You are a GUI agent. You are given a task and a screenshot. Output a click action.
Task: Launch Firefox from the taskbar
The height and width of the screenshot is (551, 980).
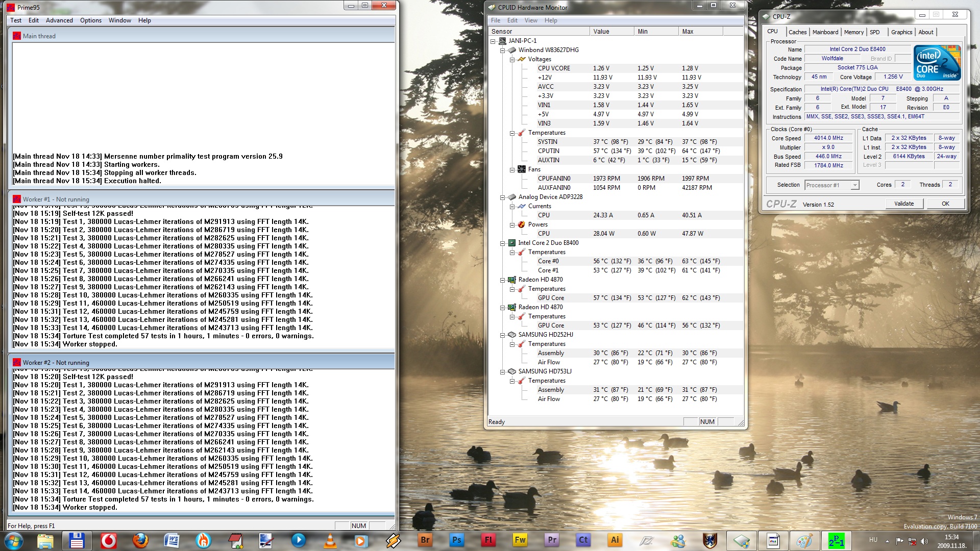click(140, 540)
